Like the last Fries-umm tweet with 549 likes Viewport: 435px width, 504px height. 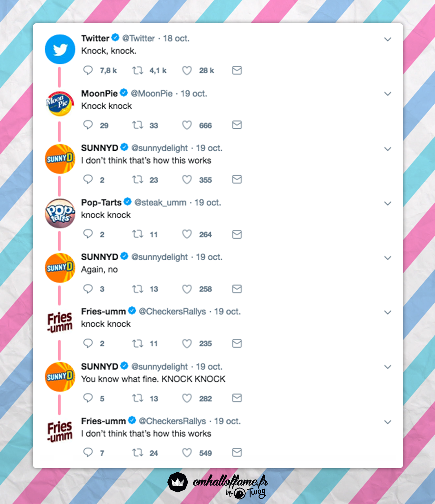(187, 453)
